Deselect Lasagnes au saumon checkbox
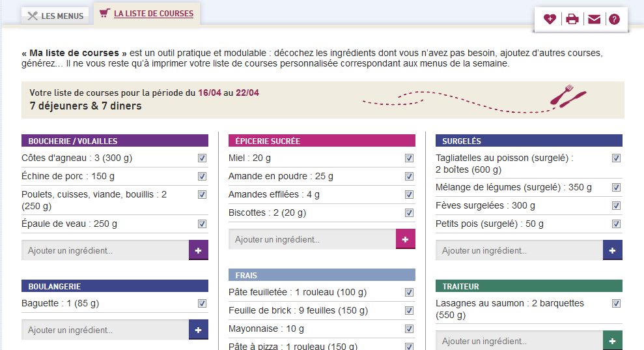Image resolution: width=644 pixels, height=350 pixels. 616,303
